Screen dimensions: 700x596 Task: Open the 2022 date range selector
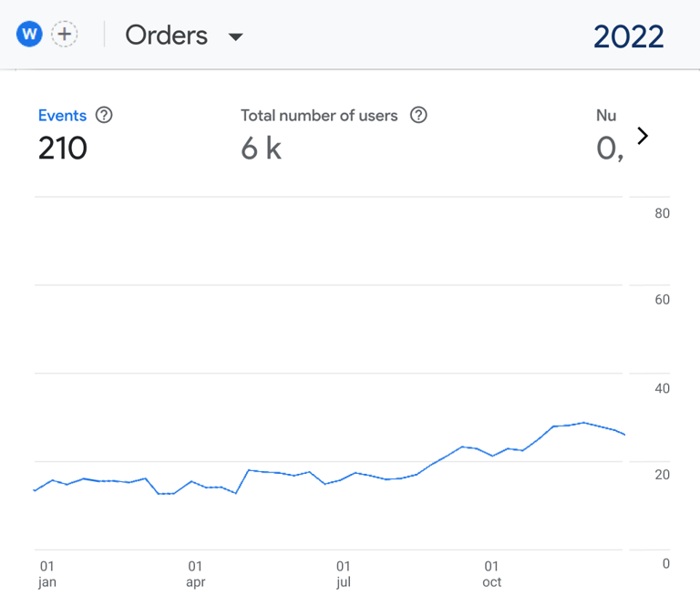628,36
